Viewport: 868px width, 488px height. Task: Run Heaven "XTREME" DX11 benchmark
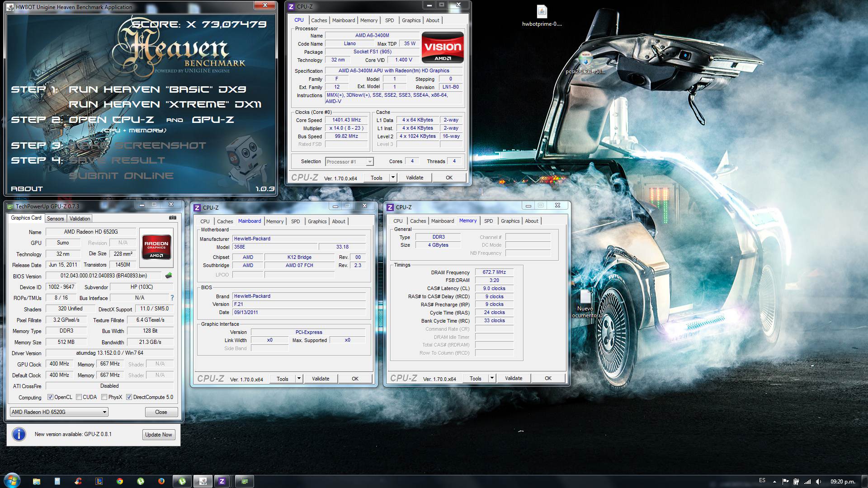(165, 104)
